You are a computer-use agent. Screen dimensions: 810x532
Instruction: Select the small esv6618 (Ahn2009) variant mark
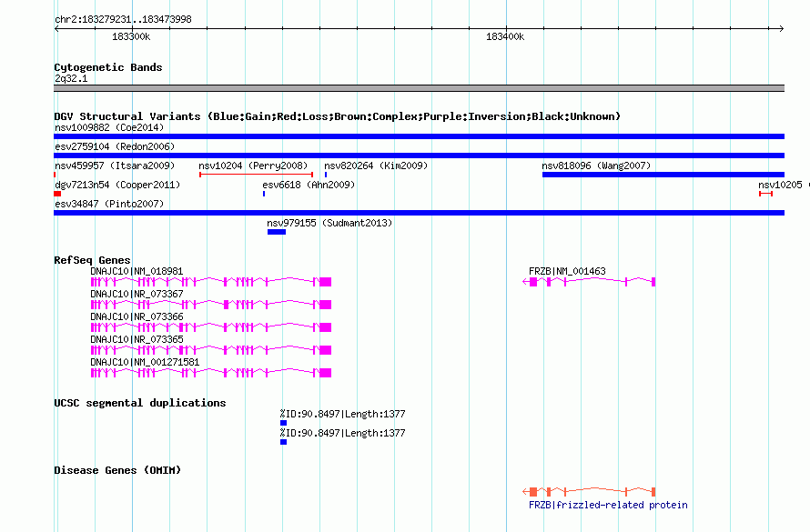pyautogui.click(x=264, y=194)
